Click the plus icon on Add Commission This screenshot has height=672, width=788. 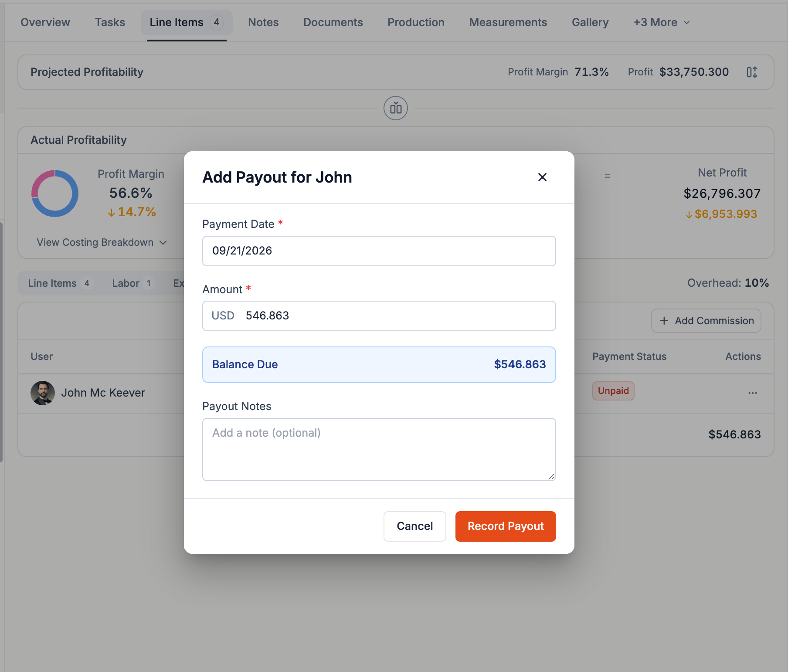(664, 321)
